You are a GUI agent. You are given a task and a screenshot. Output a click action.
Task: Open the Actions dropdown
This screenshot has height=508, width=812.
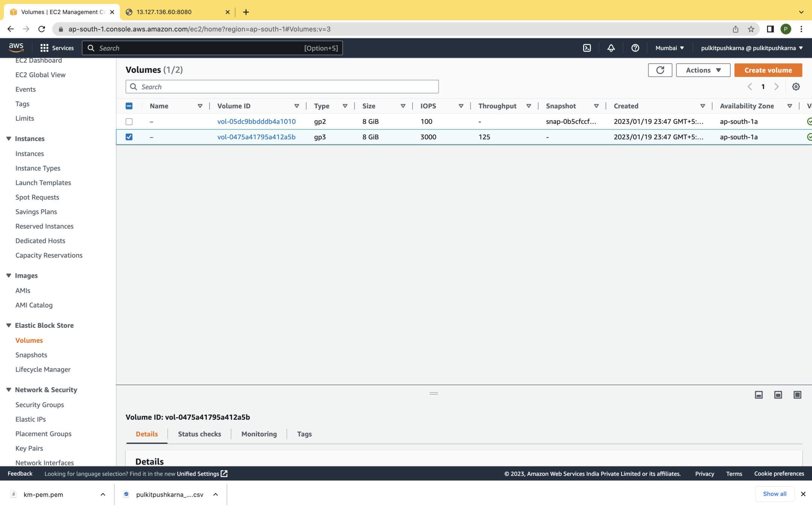[x=703, y=70]
